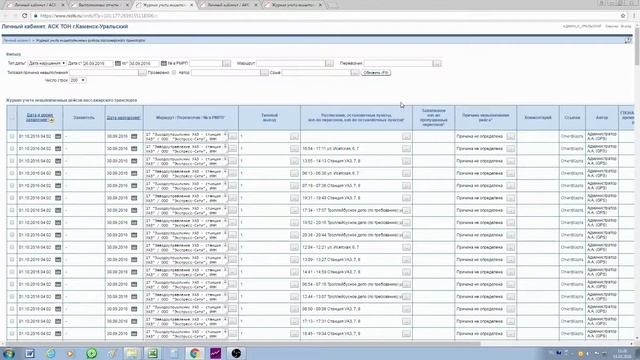Reload the page with browser refresh button
The width and height of the screenshot is (640, 360).
pyautogui.click(x=24, y=16)
